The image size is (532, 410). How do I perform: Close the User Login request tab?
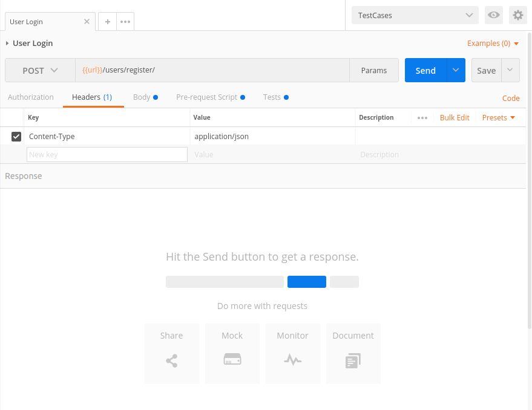[x=87, y=22]
